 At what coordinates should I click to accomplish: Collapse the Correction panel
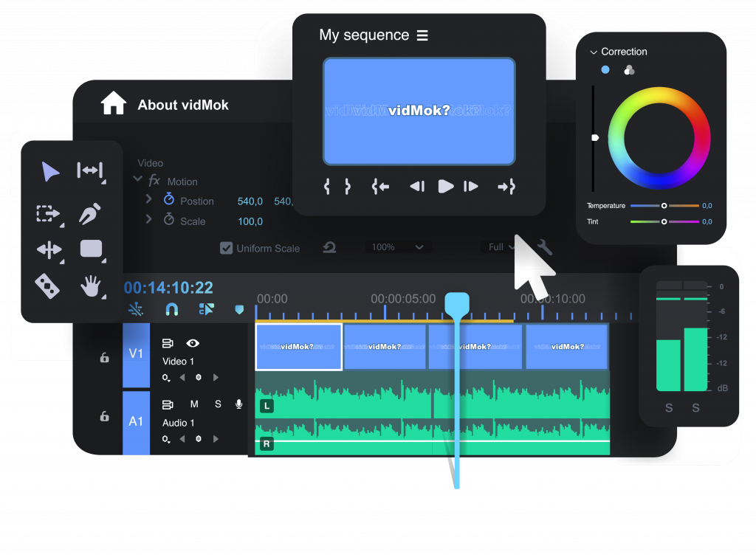[594, 52]
